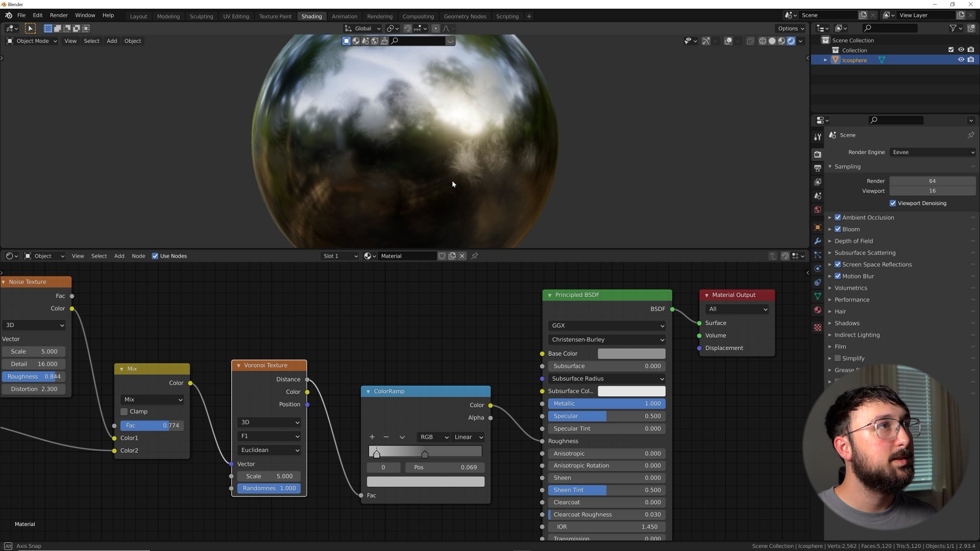
Task: Open the Modifier properties wrench icon
Action: (818, 241)
